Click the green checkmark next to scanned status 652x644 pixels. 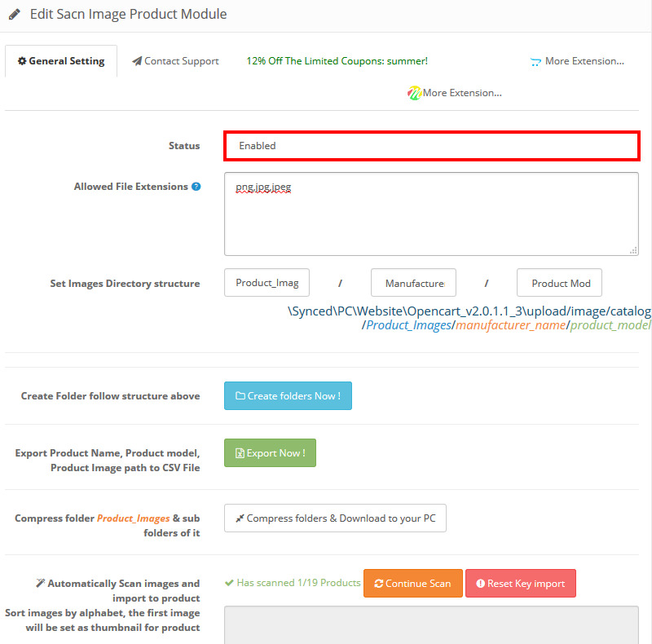pos(229,583)
